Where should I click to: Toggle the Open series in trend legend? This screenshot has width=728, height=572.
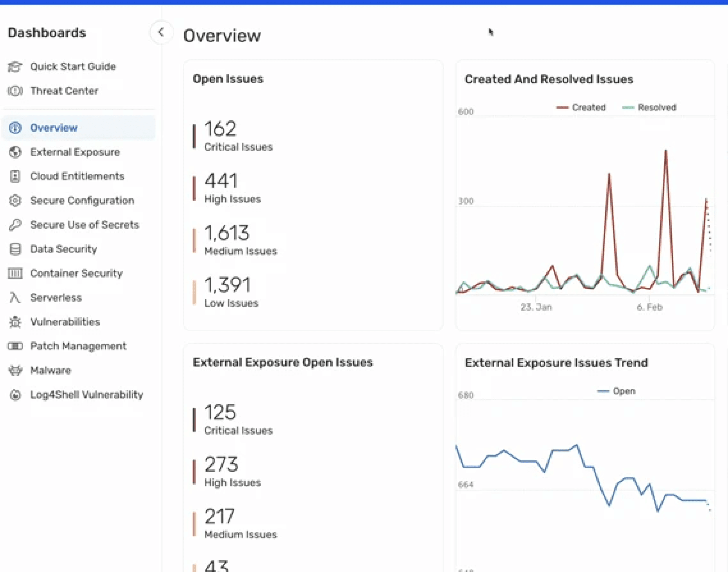point(616,391)
